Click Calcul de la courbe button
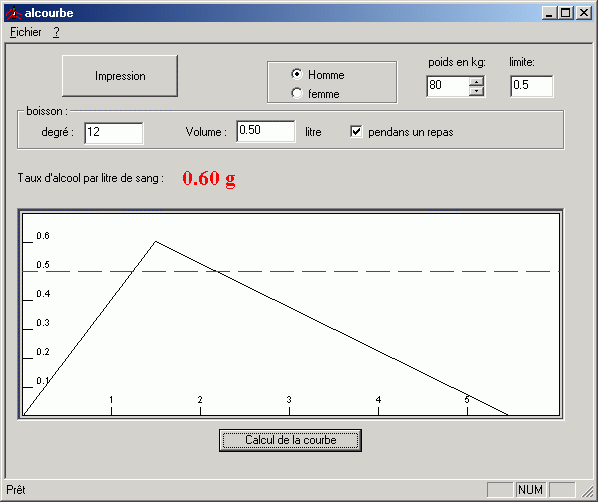The height and width of the screenshot is (502, 598). pos(290,440)
